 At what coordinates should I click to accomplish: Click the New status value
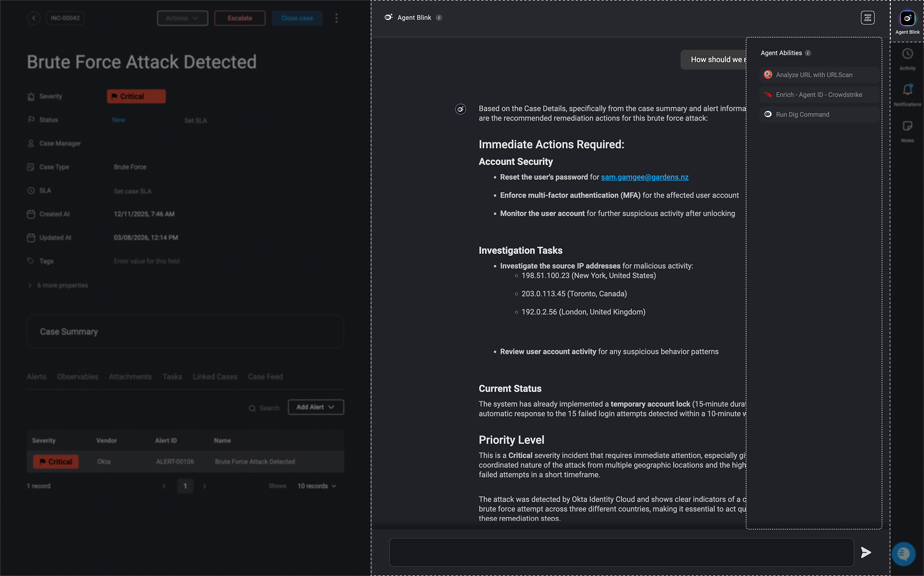tap(119, 120)
